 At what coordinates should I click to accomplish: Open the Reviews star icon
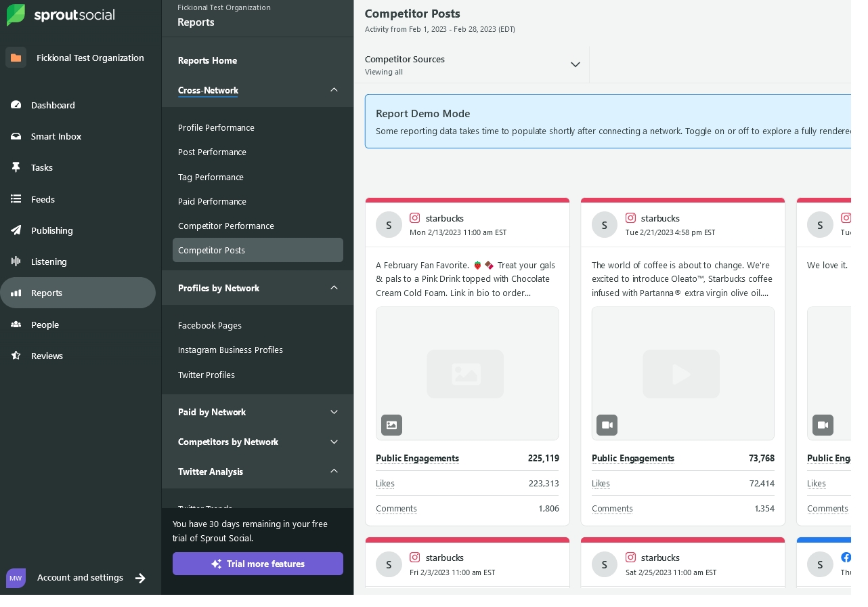16,356
